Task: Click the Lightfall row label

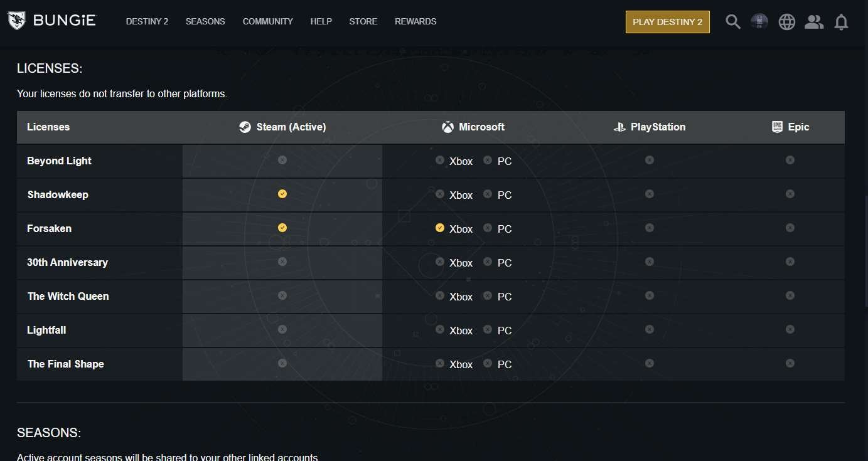Action: (46, 331)
